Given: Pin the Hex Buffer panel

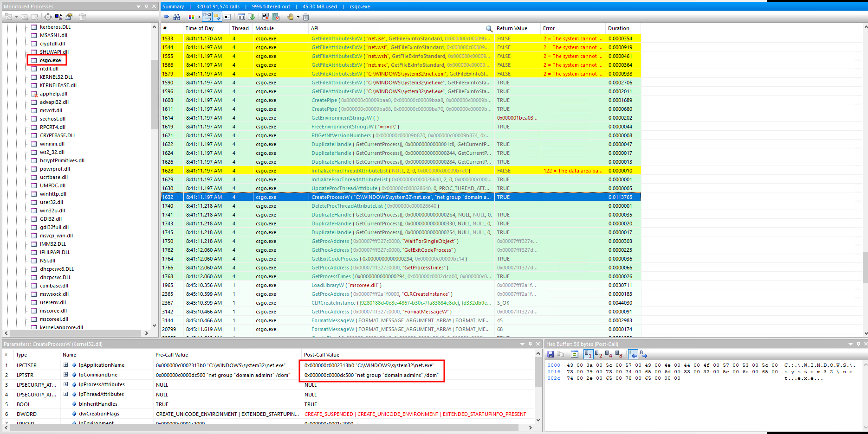Looking at the screenshot, I should 858,344.
